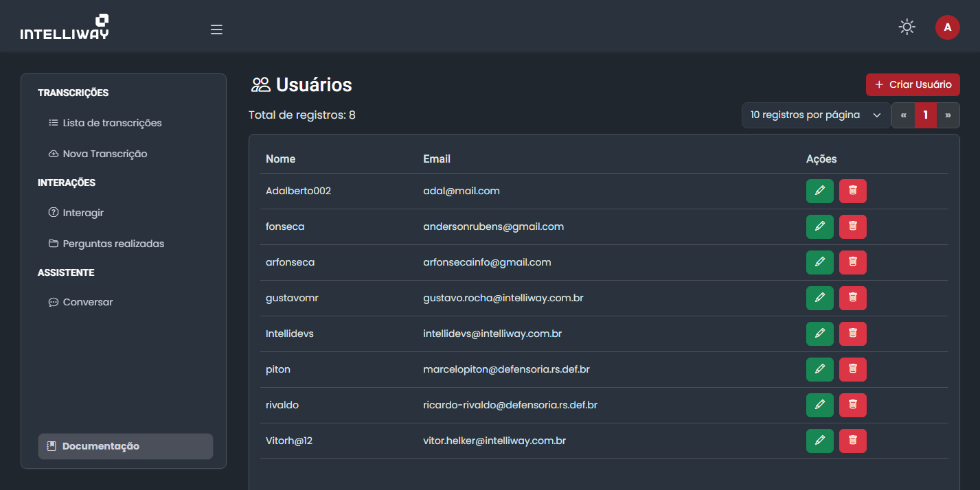Viewport: 980px width, 490px height.
Task: Delete user fonseca with trash icon
Action: [852, 226]
